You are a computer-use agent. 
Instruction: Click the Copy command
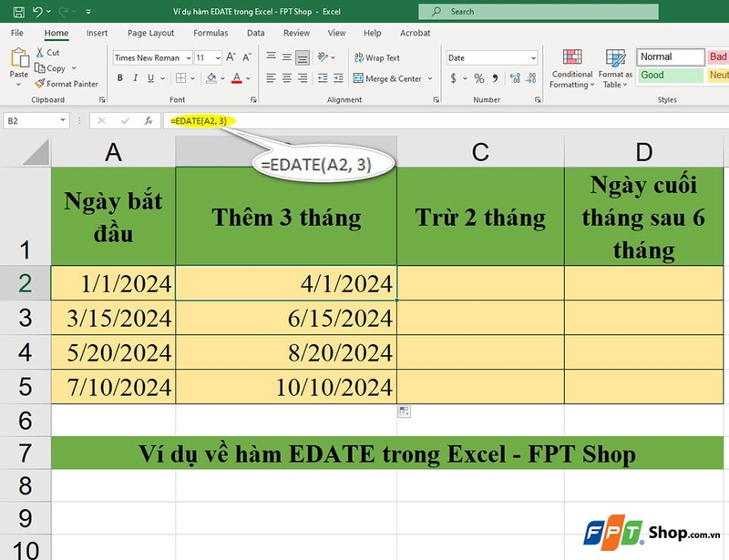pos(50,68)
